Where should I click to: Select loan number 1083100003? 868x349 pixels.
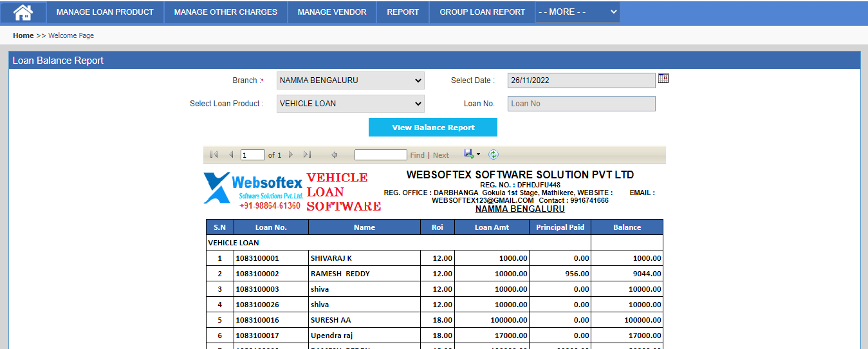(257, 289)
